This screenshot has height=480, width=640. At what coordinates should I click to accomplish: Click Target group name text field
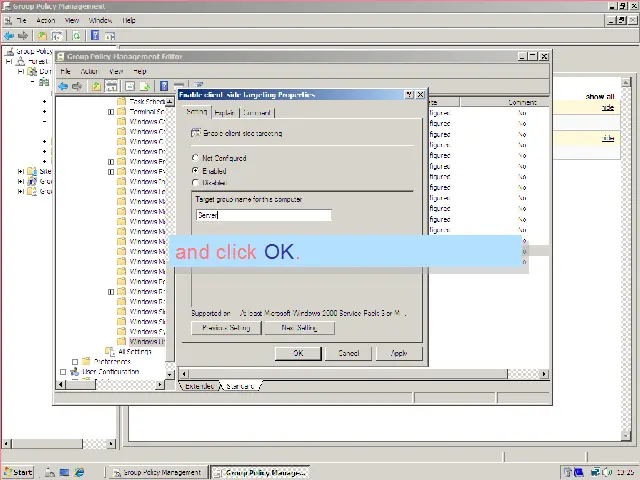(x=264, y=215)
